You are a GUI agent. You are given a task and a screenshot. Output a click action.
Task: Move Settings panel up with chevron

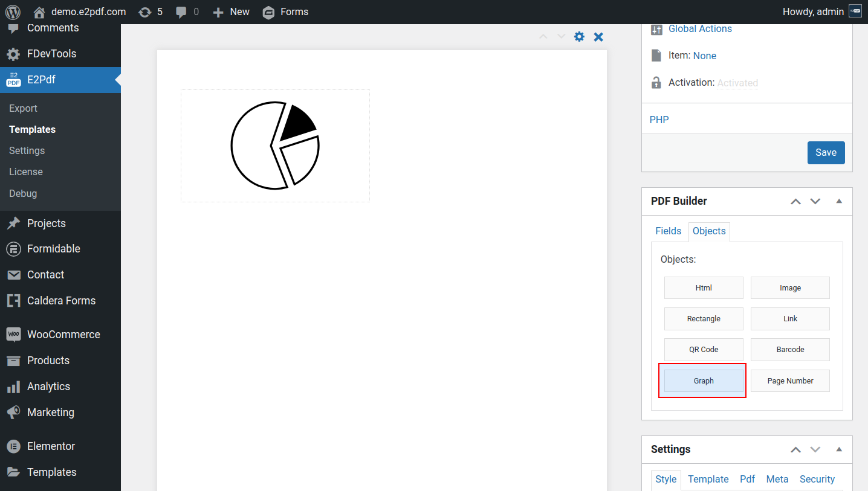click(796, 449)
